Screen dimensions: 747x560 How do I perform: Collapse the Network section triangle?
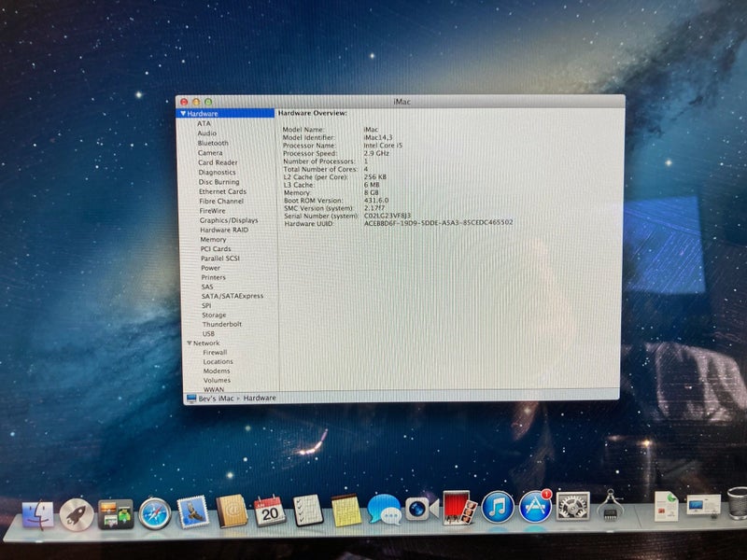pos(190,343)
